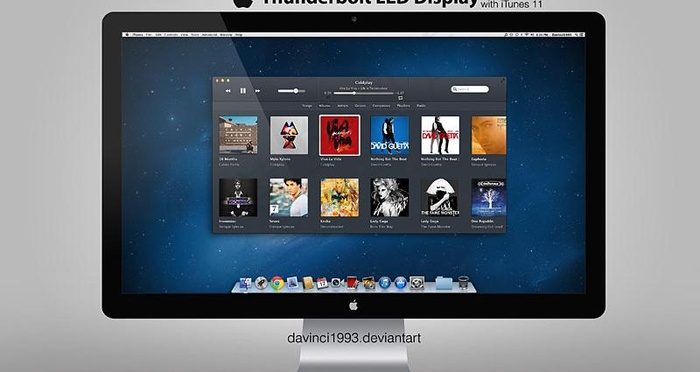The image size is (700, 372).
Task: Open the Calendar icon in the dock
Action: pyautogui.click(x=322, y=283)
